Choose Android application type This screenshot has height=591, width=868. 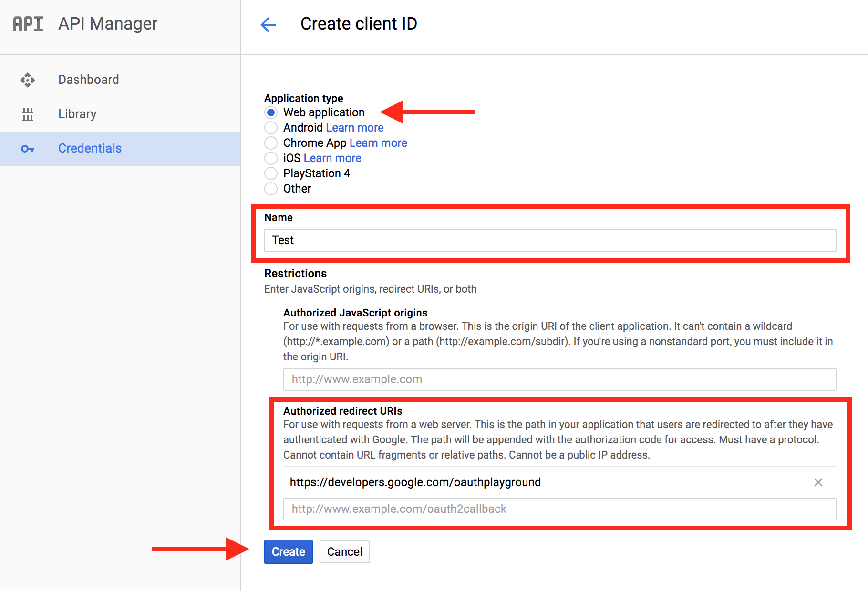(271, 128)
